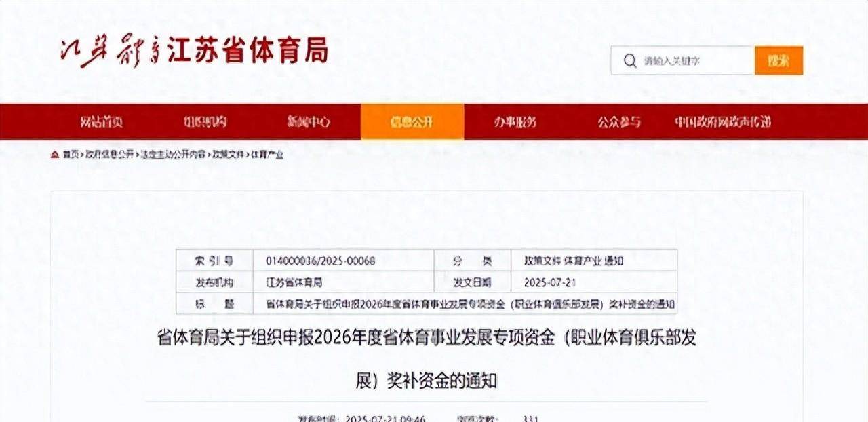Click the 法定主动公开内容 breadcrumb link

click(x=173, y=155)
